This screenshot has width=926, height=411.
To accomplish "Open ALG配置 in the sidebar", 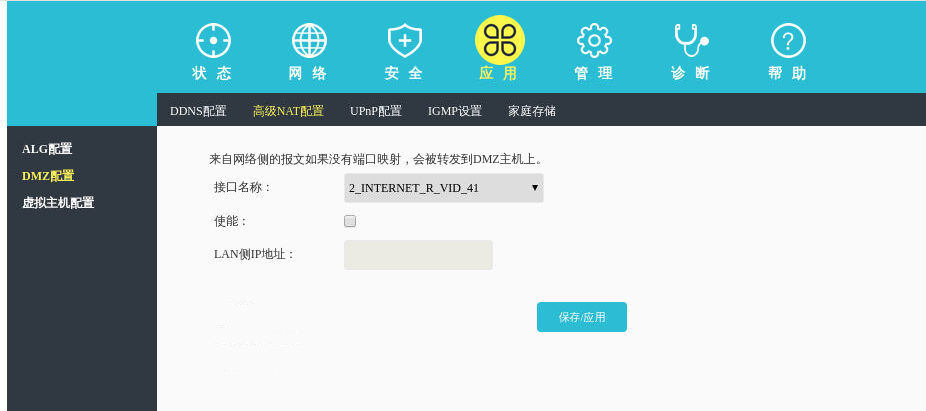I will click(x=47, y=149).
